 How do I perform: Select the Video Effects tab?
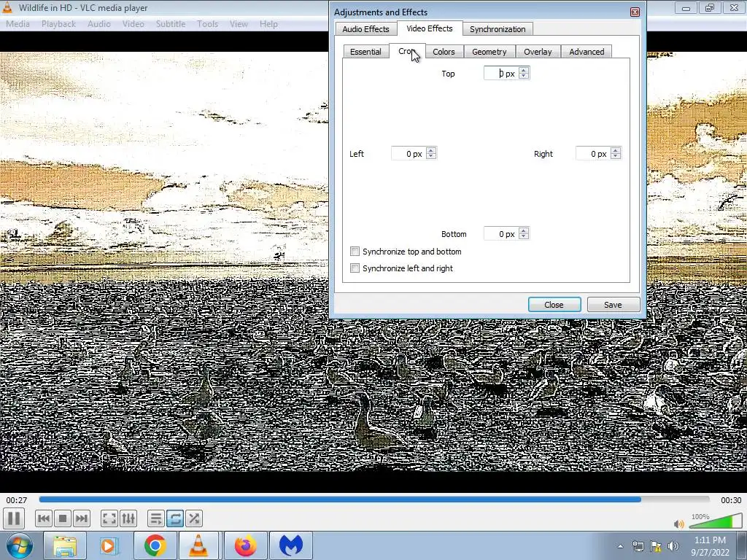click(429, 28)
